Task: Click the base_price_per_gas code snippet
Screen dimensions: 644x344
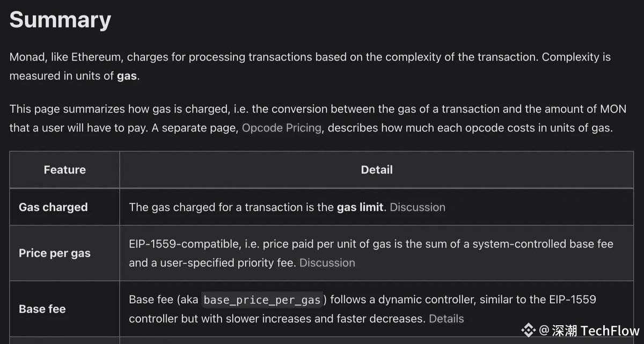Action: click(262, 300)
